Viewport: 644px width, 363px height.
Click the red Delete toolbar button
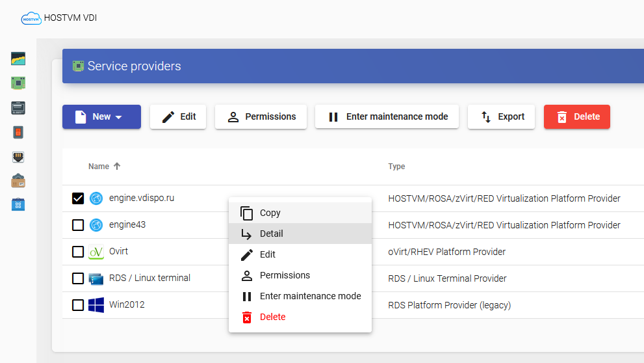pos(577,116)
